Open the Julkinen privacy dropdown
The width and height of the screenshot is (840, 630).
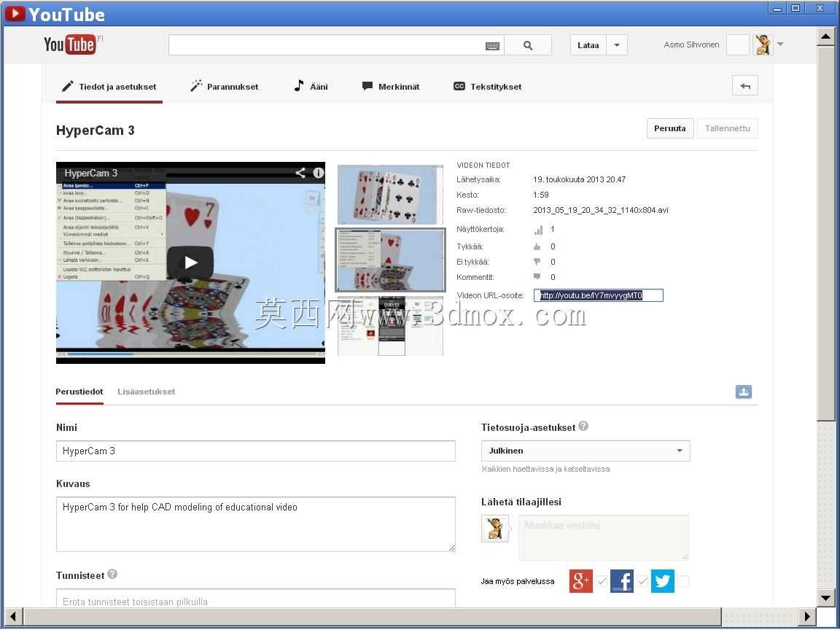click(x=586, y=451)
